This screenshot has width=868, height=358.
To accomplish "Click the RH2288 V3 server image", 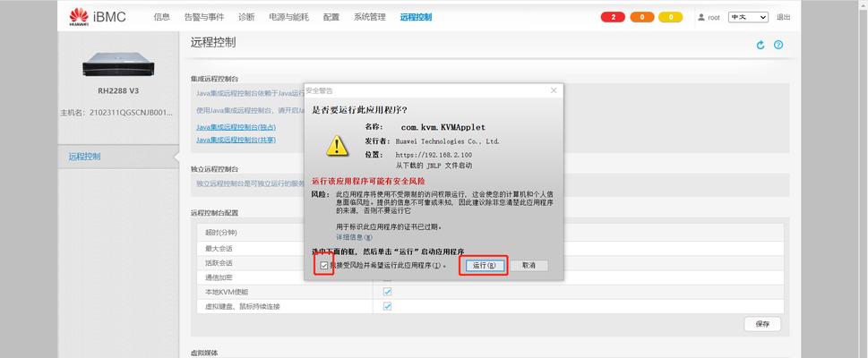I will (x=118, y=64).
